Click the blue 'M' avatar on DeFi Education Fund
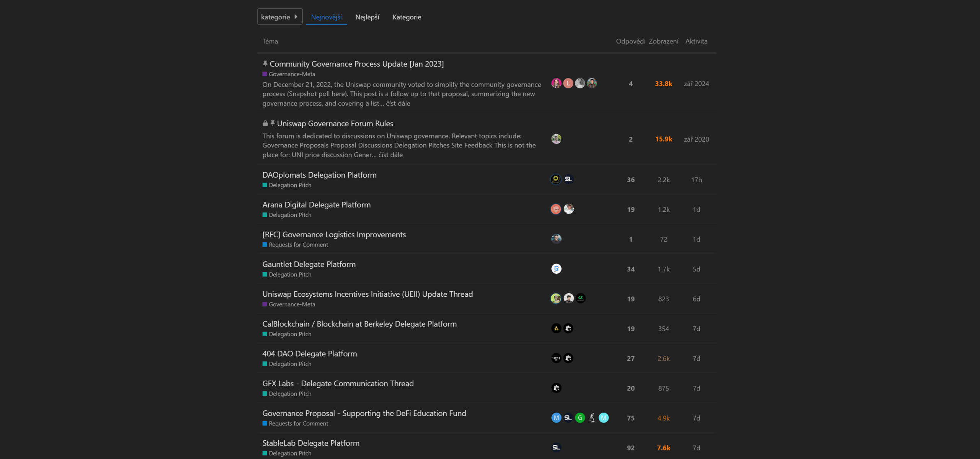Image resolution: width=980 pixels, height=459 pixels. click(556, 418)
